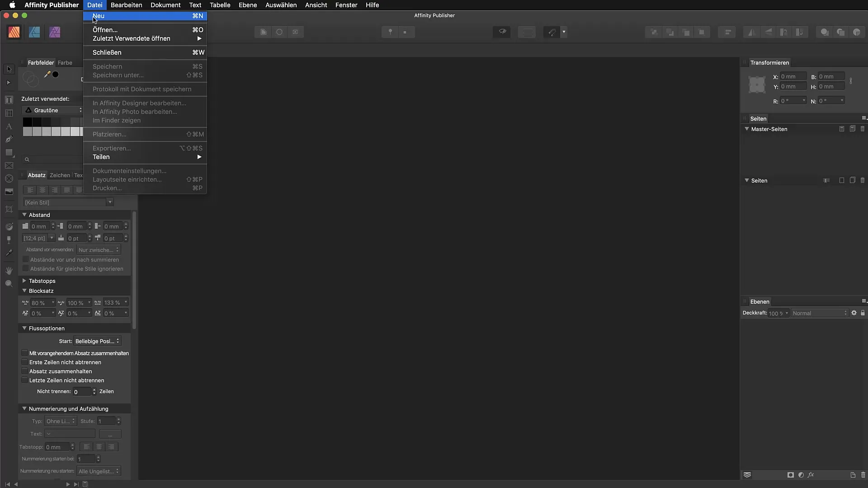Open the Teilen submenu
This screenshot has width=868, height=488.
145,157
